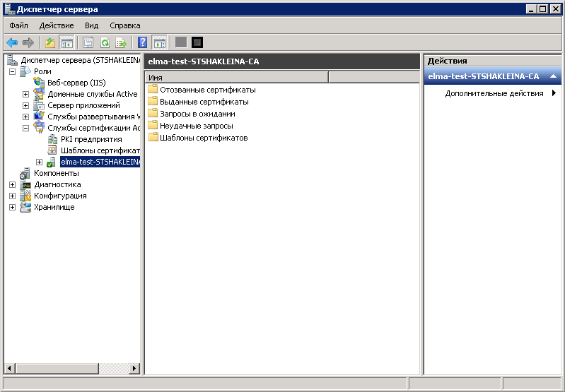
Task: Open the Действие menu
Action: click(x=56, y=25)
